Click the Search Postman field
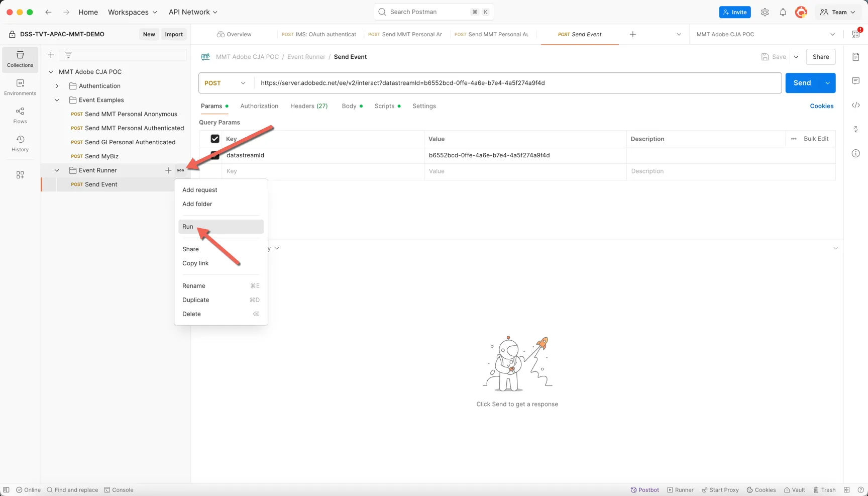The image size is (868, 496). click(433, 12)
